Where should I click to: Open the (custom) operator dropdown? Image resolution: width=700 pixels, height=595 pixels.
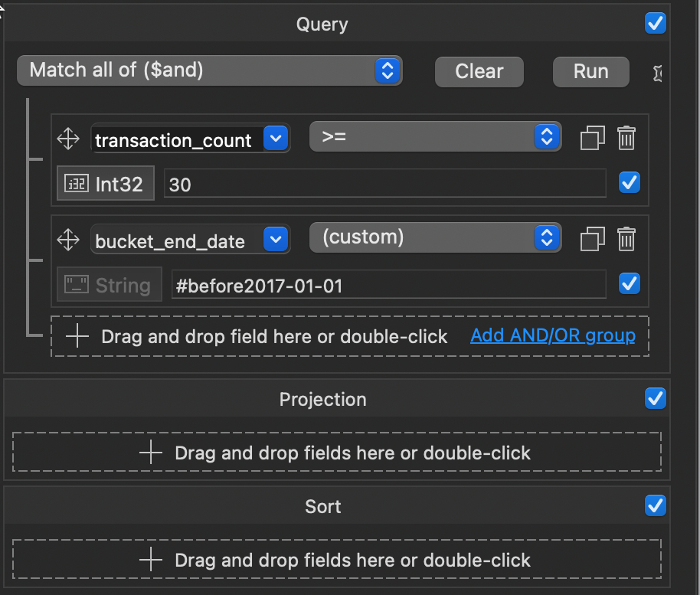pos(435,239)
